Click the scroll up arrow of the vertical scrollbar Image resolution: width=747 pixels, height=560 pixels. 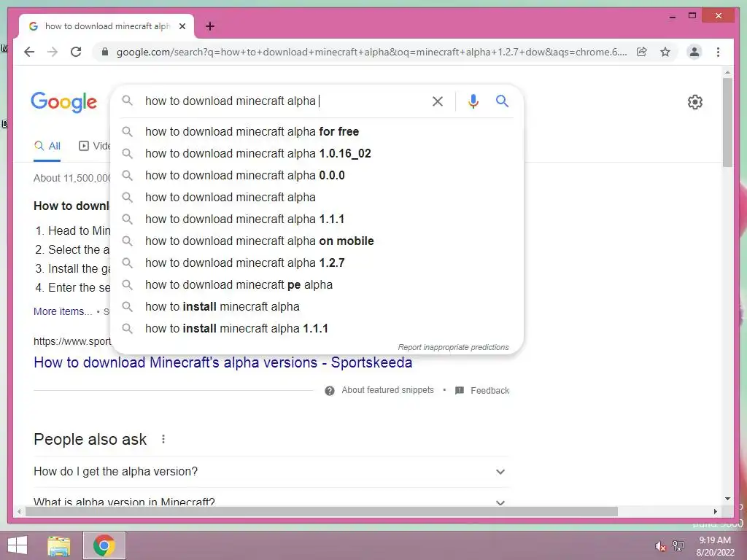click(727, 72)
